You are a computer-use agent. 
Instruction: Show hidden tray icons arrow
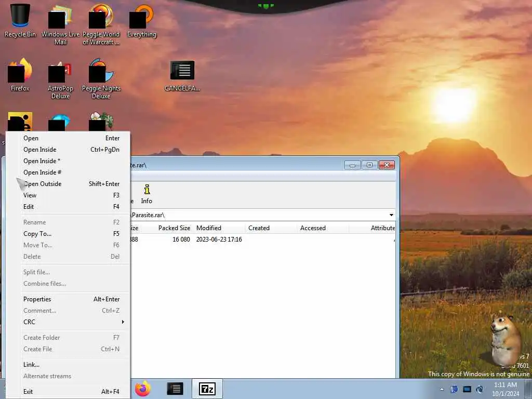pyautogui.click(x=442, y=389)
